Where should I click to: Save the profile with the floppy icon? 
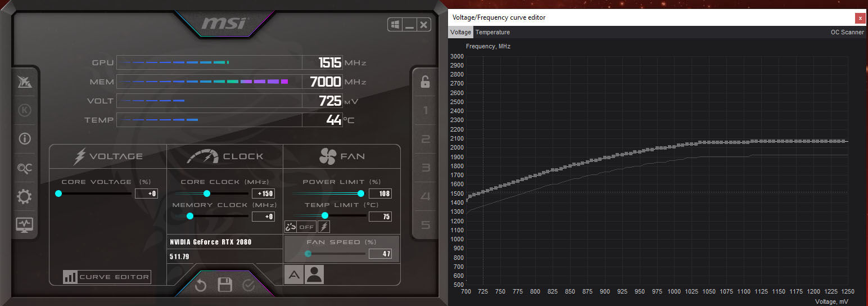[x=225, y=285]
